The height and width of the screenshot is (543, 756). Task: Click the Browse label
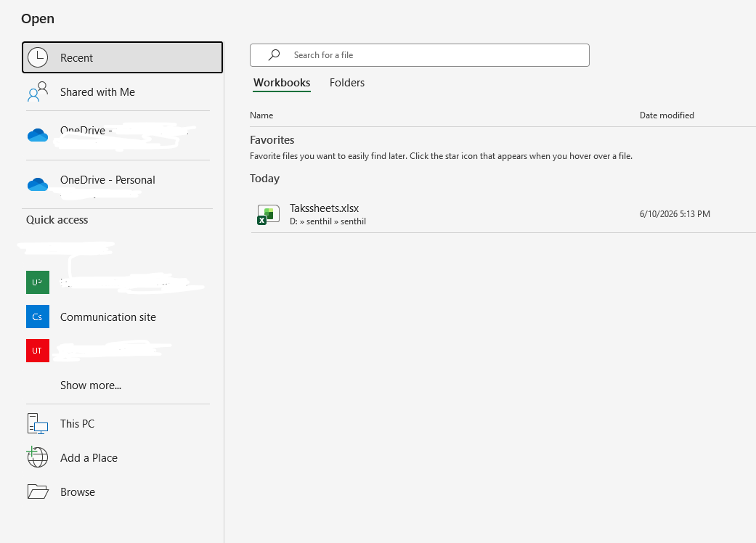(78, 492)
